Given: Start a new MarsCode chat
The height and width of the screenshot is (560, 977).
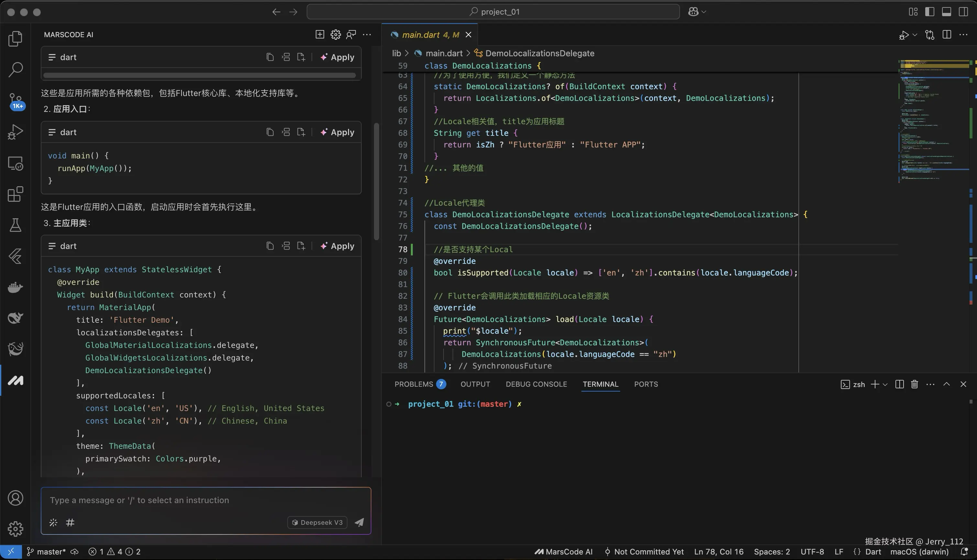Looking at the screenshot, I should pos(320,35).
